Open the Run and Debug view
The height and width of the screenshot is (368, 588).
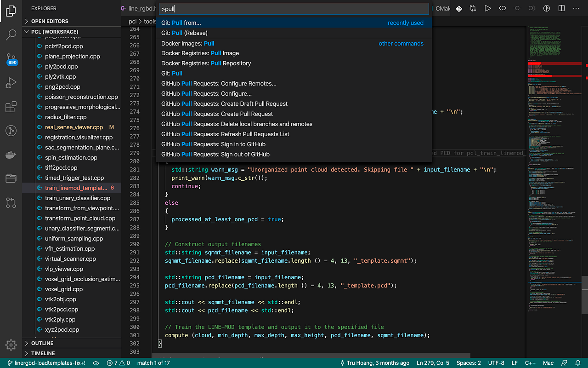(11, 83)
